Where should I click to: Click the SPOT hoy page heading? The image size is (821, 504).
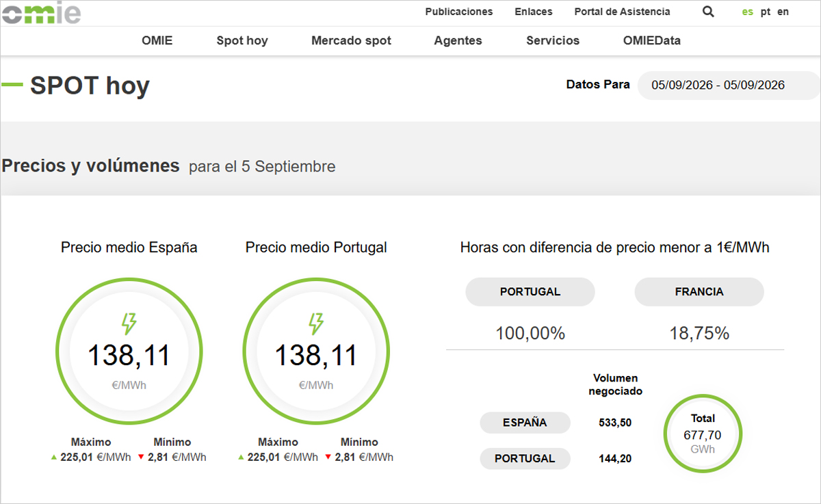tap(90, 86)
